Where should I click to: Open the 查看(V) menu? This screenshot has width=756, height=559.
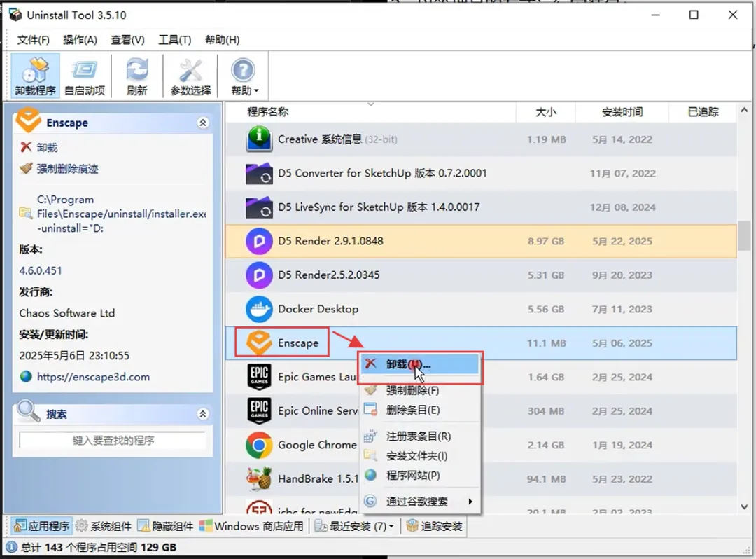(127, 40)
